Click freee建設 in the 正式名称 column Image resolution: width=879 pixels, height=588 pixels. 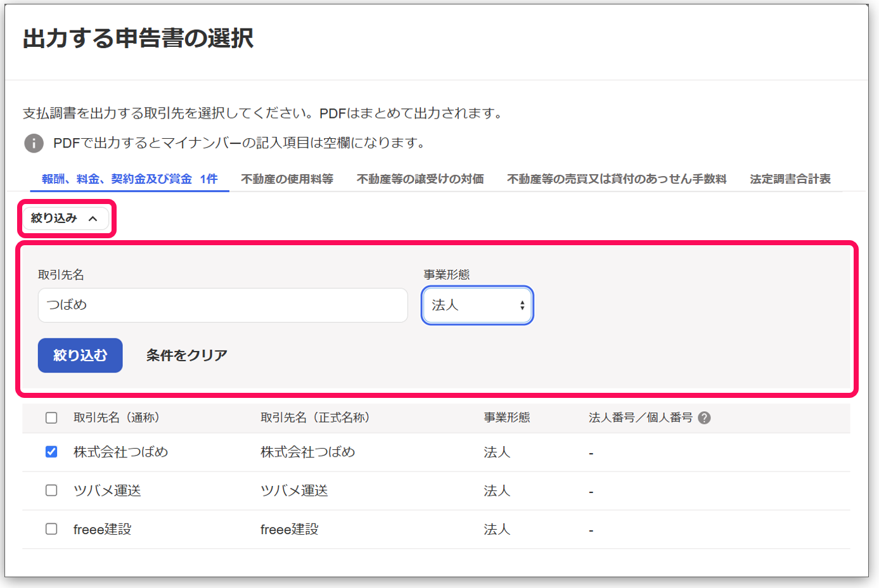(289, 529)
